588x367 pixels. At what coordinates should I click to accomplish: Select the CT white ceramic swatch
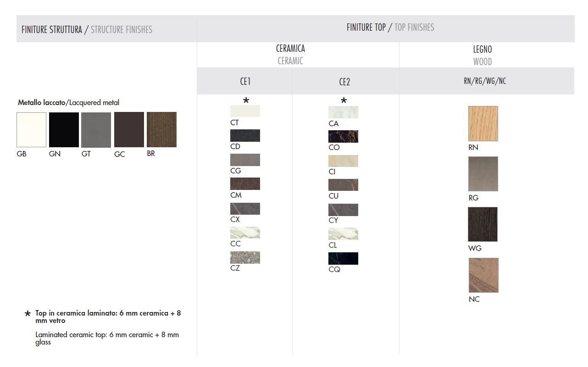(x=245, y=111)
